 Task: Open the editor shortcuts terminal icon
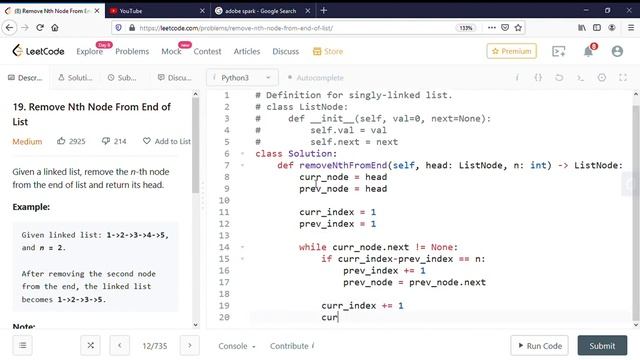(x=580, y=77)
